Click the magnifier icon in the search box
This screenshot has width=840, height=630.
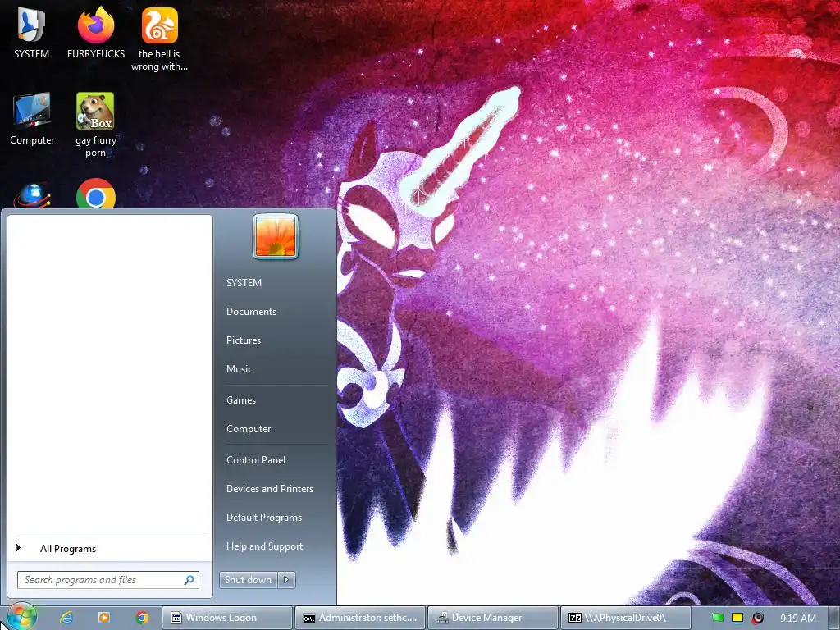[x=189, y=580]
